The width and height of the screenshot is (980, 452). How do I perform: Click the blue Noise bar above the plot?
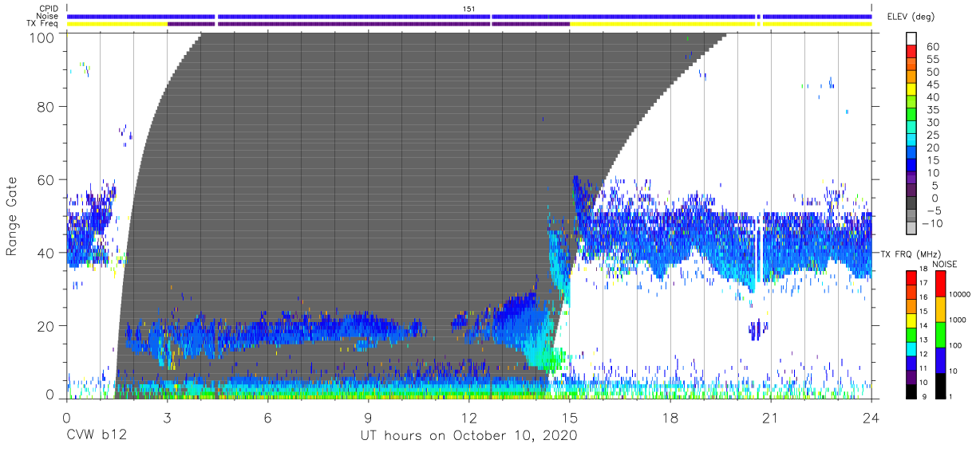469,16
